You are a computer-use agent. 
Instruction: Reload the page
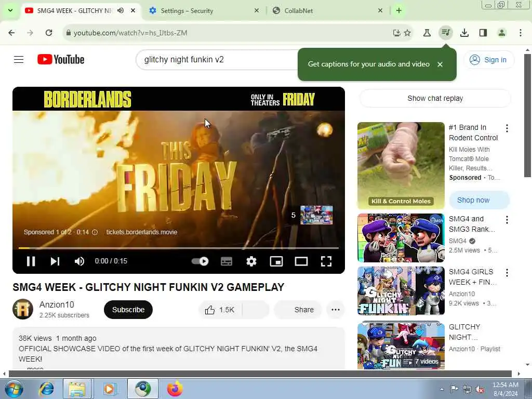click(x=49, y=33)
